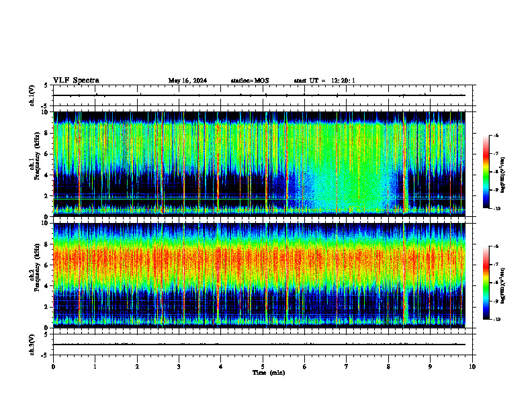Click the "ch.1(V)" axis label at top
This screenshot has width=532, height=411.
click(x=32, y=95)
